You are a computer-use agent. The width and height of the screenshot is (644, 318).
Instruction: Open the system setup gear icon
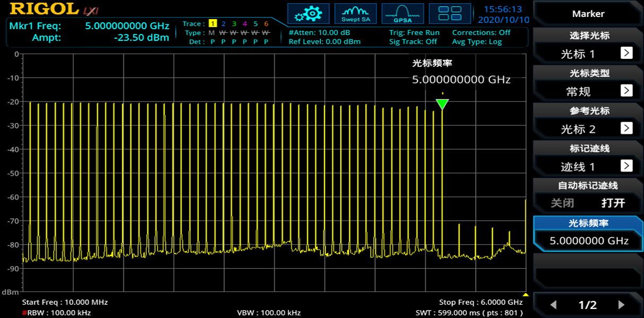coord(308,13)
